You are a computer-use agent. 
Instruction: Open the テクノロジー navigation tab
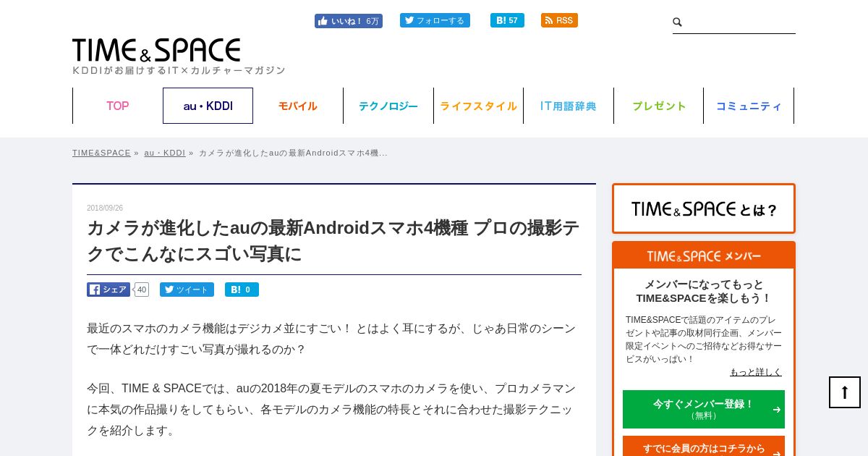[x=388, y=106]
